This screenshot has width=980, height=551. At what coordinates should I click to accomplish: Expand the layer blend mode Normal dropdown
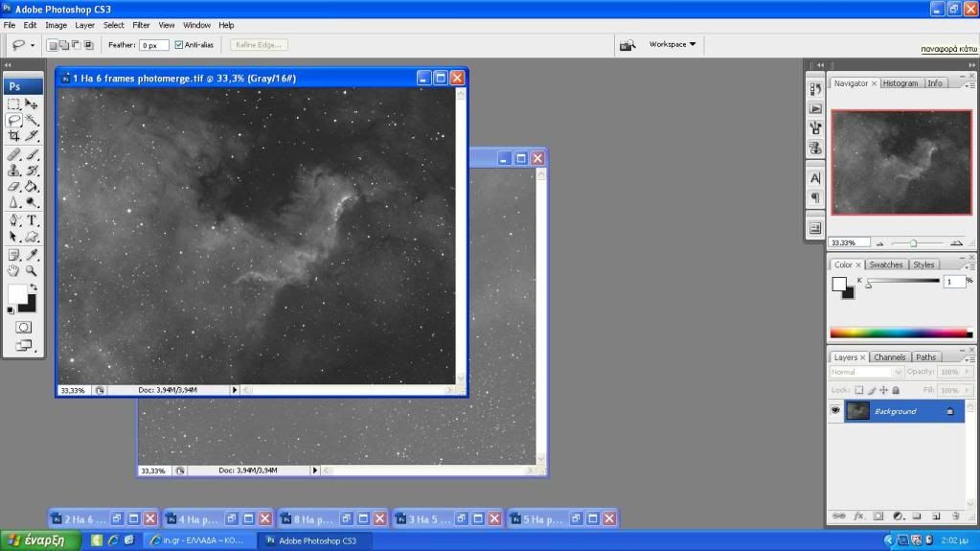click(x=866, y=372)
